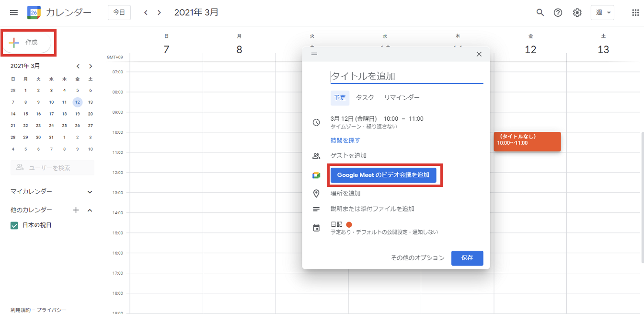
Task: Click the main menu hamburger icon
Action: click(13, 12)
